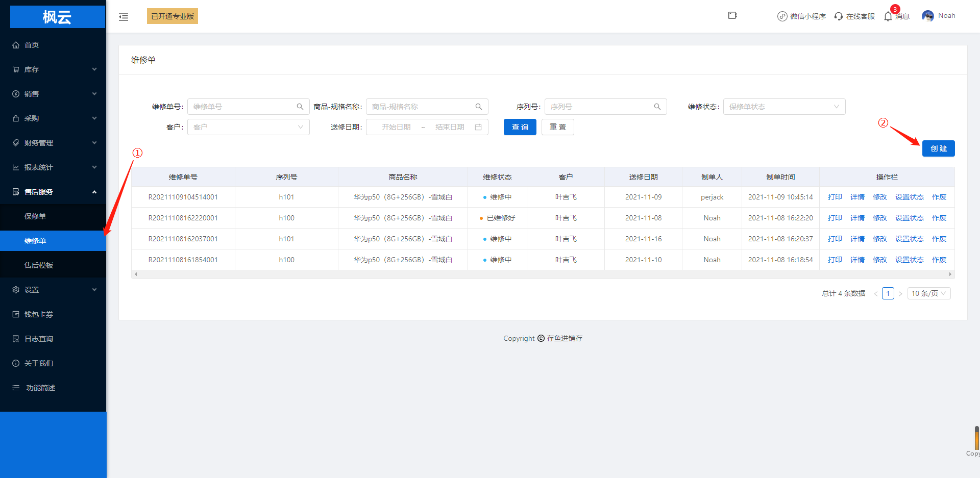This screenshot has width=980, height=478.
Task: Open the 保修单 submenu item
Action: click(53, 216)
